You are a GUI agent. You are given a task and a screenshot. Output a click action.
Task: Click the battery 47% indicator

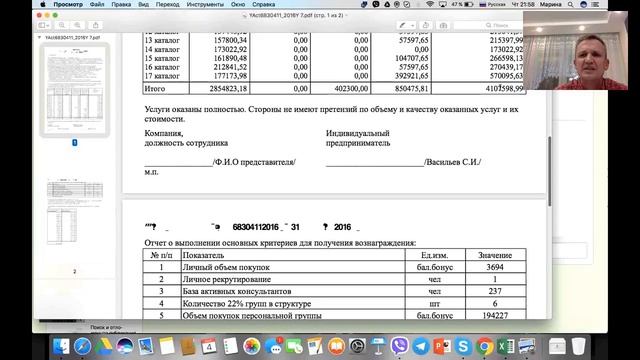click(462, 4)
